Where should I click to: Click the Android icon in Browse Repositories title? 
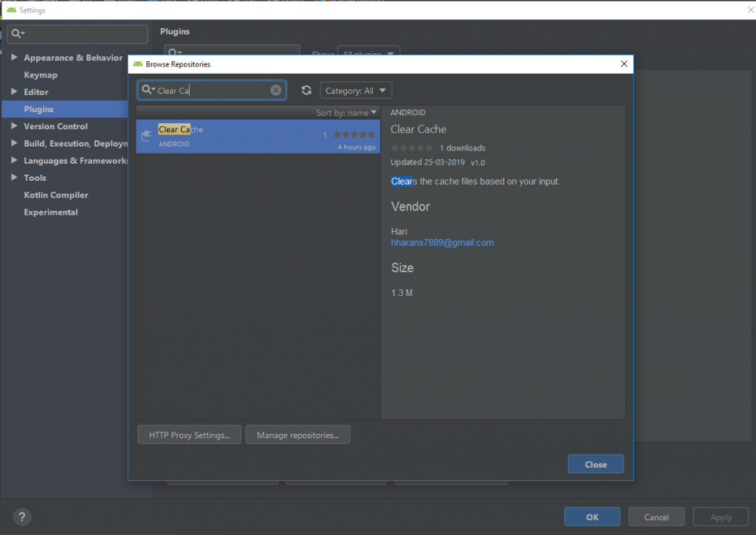click(x=138, y=64)
